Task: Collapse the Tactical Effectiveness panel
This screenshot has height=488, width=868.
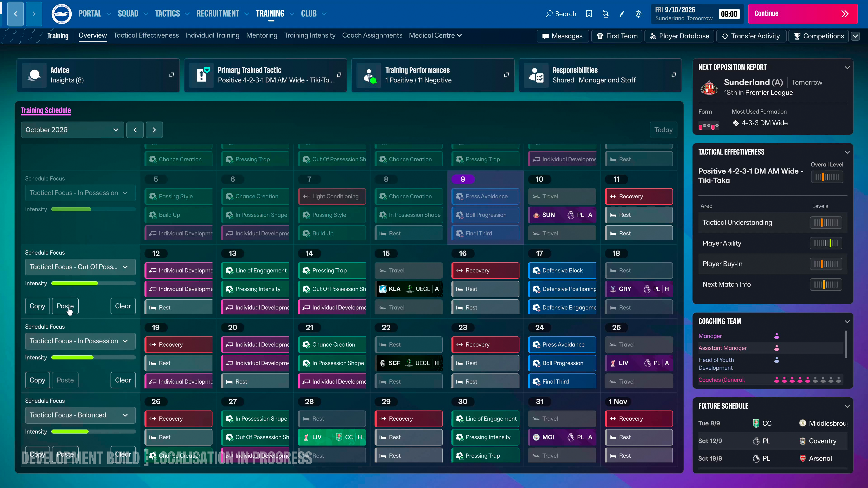Action: pyautogui.click(x=847, y=152)
